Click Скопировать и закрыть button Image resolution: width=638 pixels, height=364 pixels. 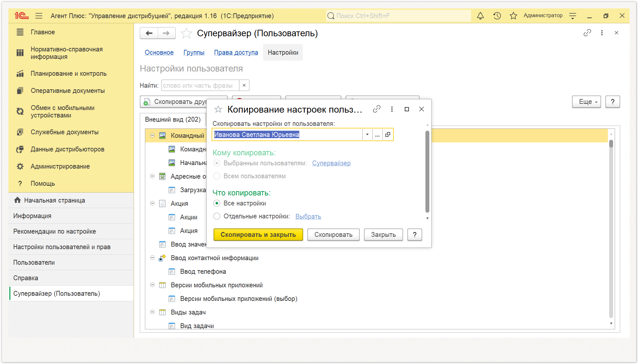[x=258, y=235]
